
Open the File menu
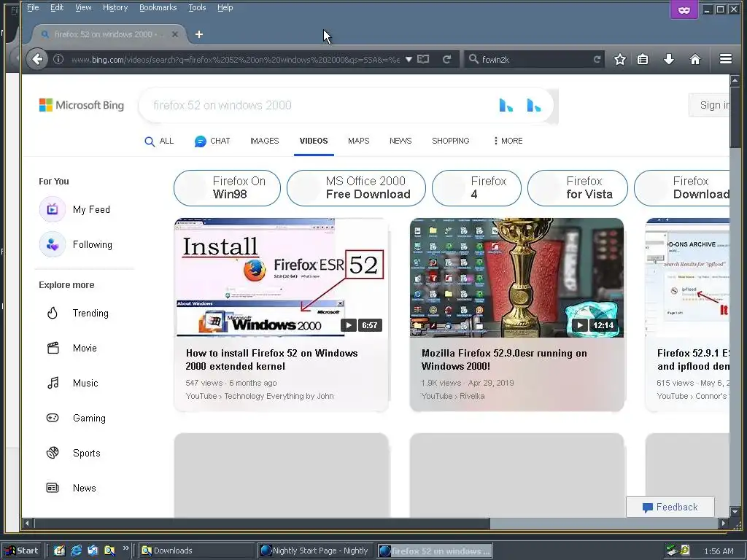33,7
